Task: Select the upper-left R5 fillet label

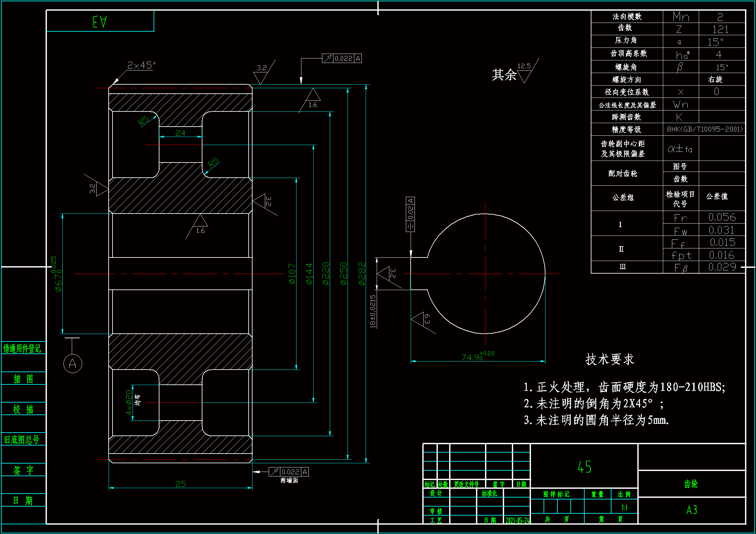Action: click(144, 121)
